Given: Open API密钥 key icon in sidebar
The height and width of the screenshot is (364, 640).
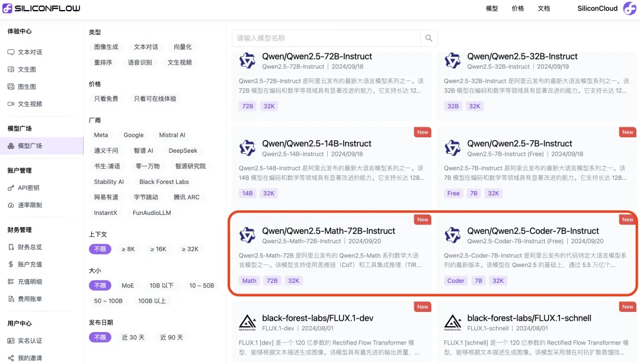Looking at the screenshot, I should click(11, 188).
